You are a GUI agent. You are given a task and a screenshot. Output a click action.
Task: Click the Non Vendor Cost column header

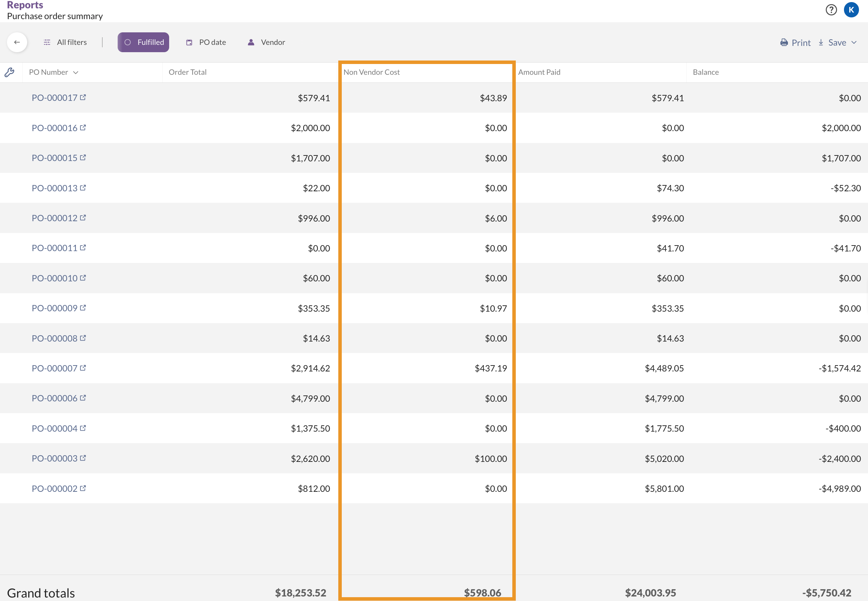[371, 72]
